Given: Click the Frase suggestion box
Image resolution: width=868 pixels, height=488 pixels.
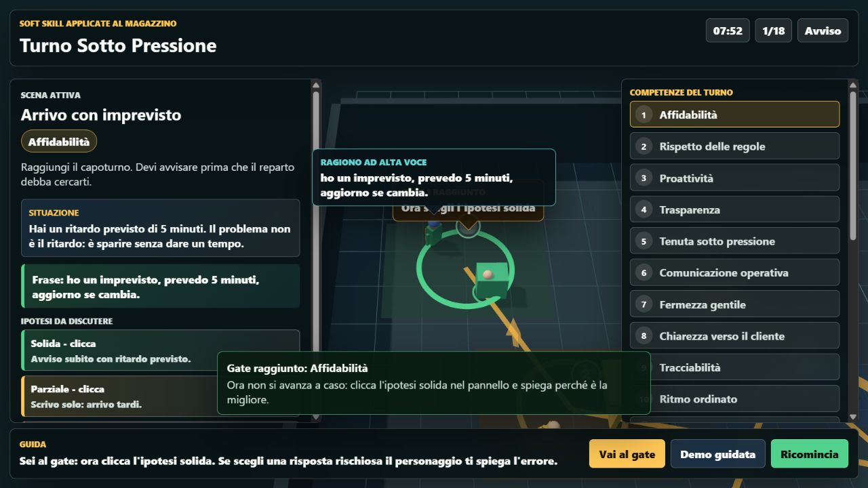Looking at the screenshot, I should [160, 286].
